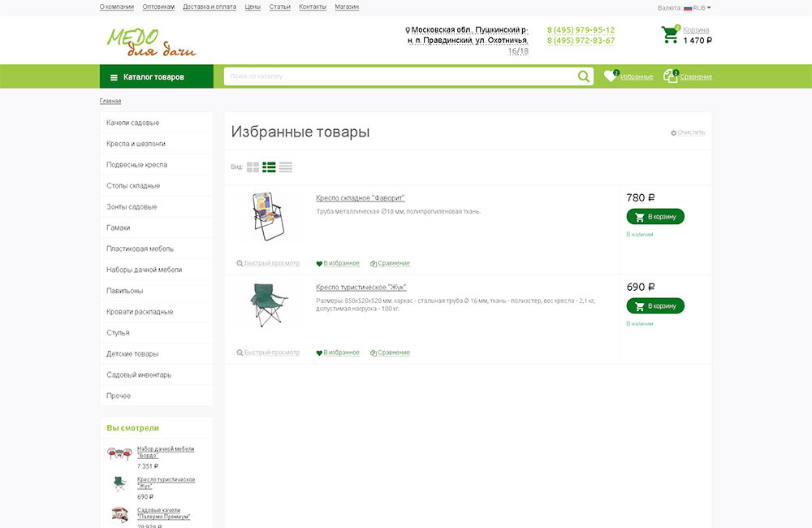The width and height of the screenshot is (812, 528).
Task: Toggle comparison for Кресло туристическое Жук
Action: point(390,353)
